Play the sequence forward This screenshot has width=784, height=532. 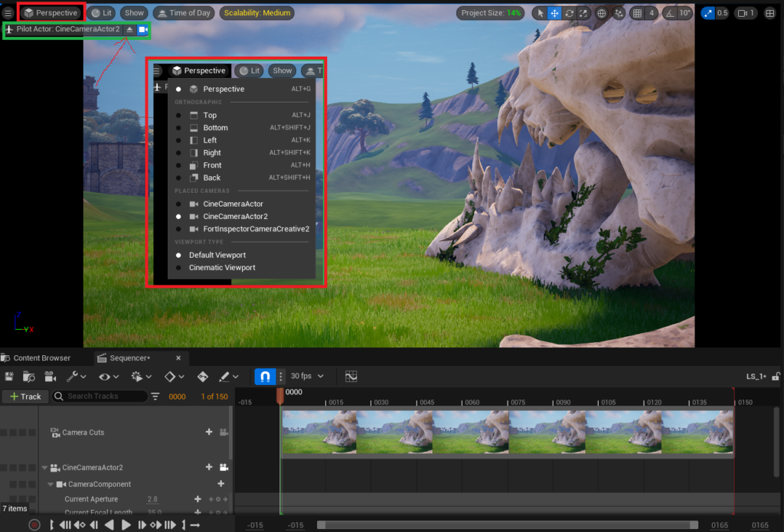[x=126, y=525]
